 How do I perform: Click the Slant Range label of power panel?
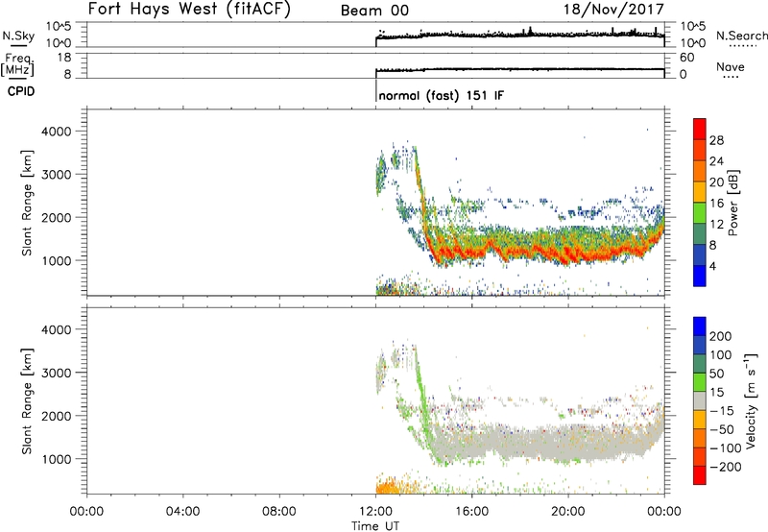27,203
